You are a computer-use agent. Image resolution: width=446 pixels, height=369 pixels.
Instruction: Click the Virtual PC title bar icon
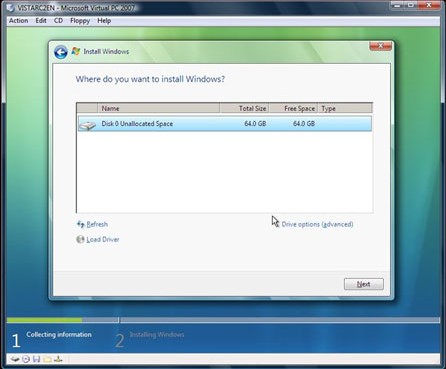11,7
